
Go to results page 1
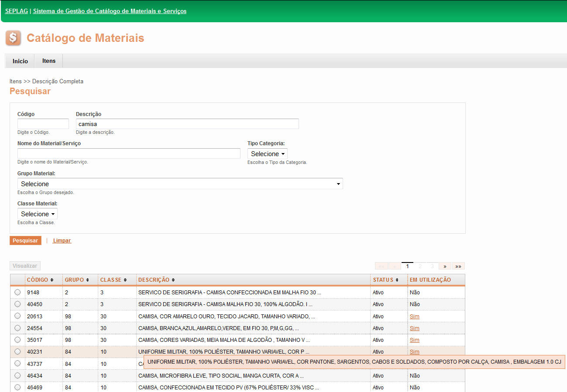(x=407, y=266)
